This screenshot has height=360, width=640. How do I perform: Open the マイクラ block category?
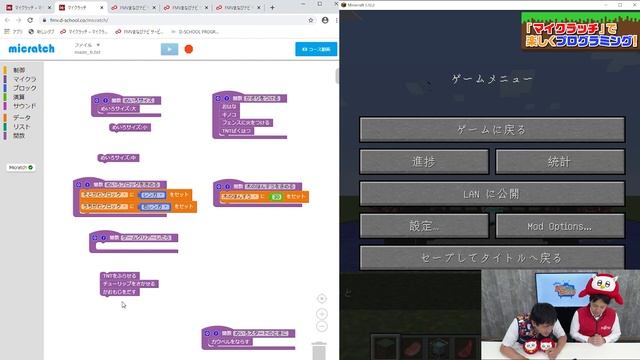tap(24, 79)
